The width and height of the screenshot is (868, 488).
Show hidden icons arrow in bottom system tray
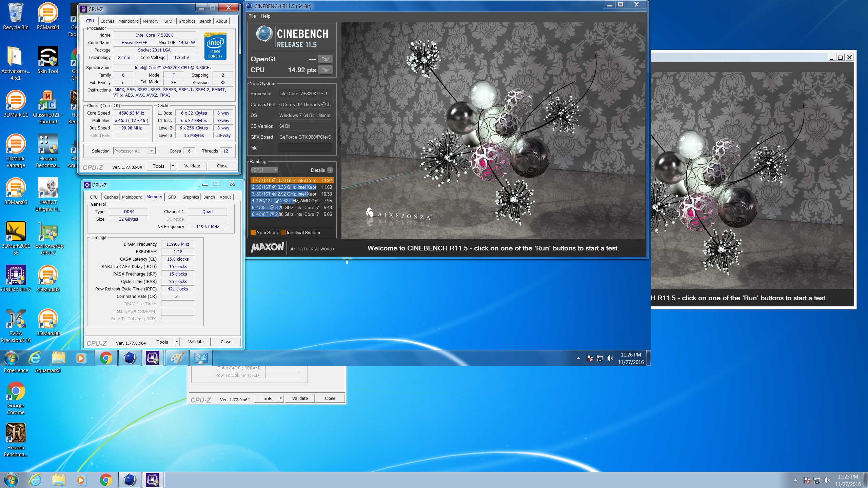(795, 480)
